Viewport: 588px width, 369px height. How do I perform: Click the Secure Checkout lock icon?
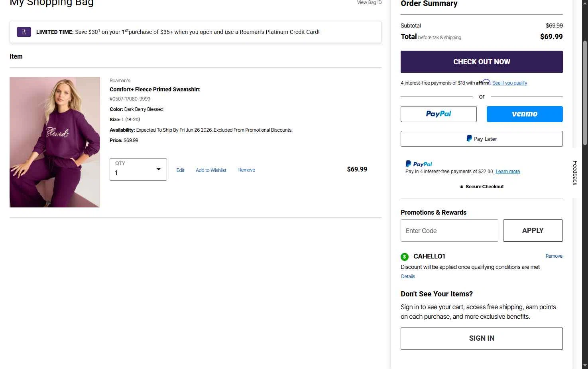[462, 187]
